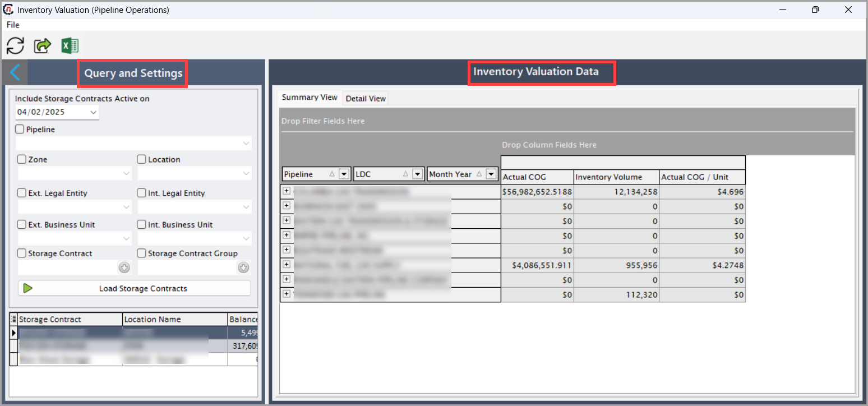Click the green export arrow icon
The width and height of the screenshot is (868, 406).
[x=43, y=45]
